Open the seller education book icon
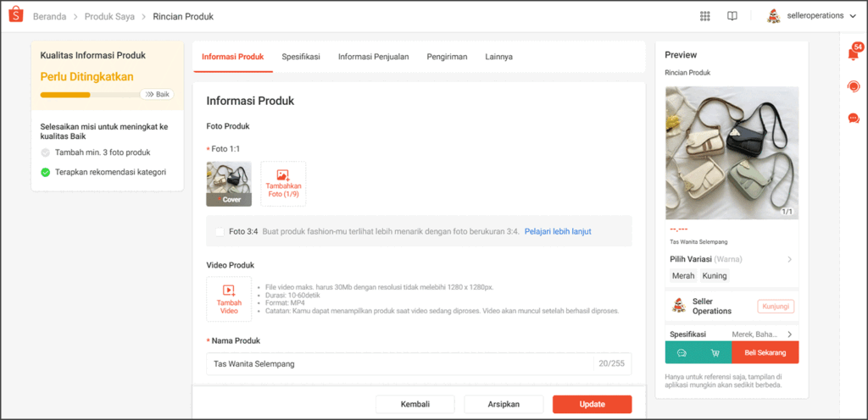868x420 pixels. 732,16
